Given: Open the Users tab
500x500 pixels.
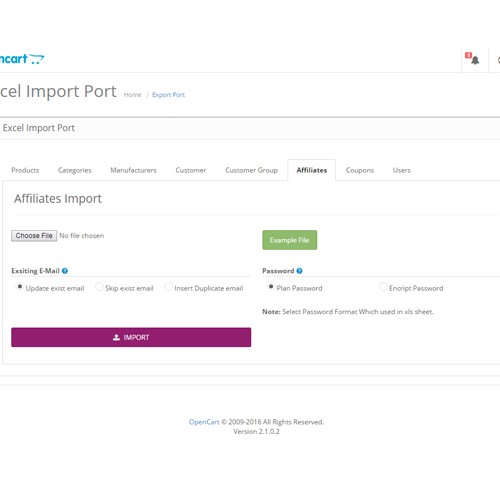Looking at the screenshot, I should click(x=402, y=170).
